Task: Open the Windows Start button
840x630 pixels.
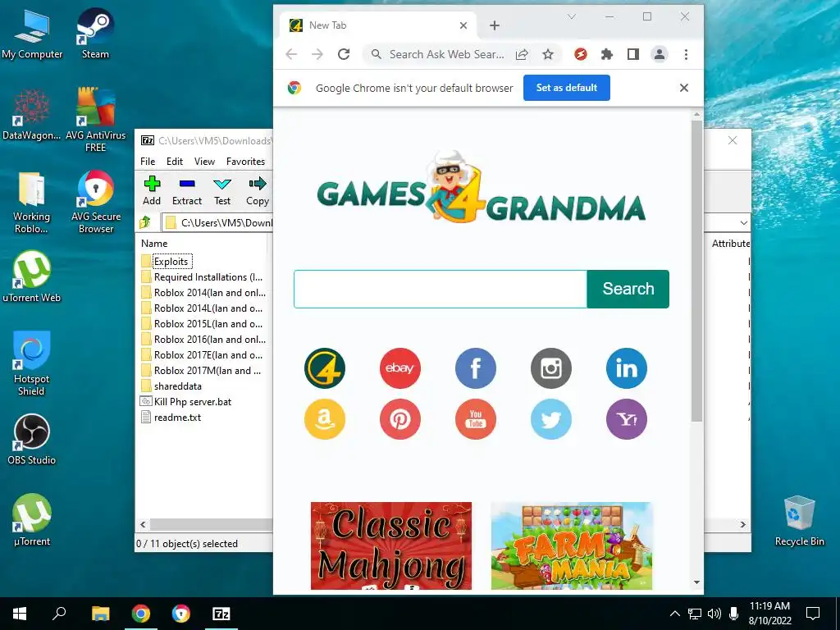Action: (x=20, y=614)
